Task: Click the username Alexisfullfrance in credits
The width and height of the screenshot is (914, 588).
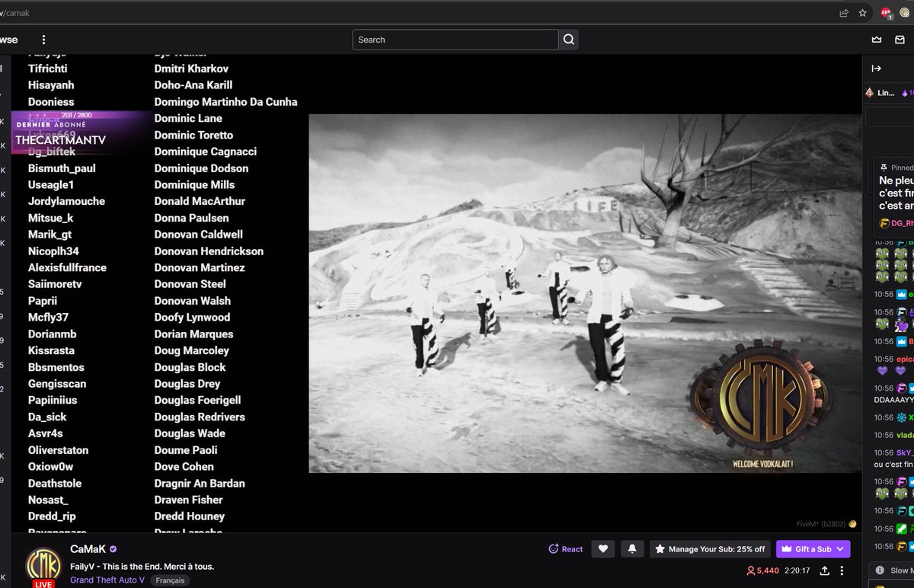Action: click(67, 267)
